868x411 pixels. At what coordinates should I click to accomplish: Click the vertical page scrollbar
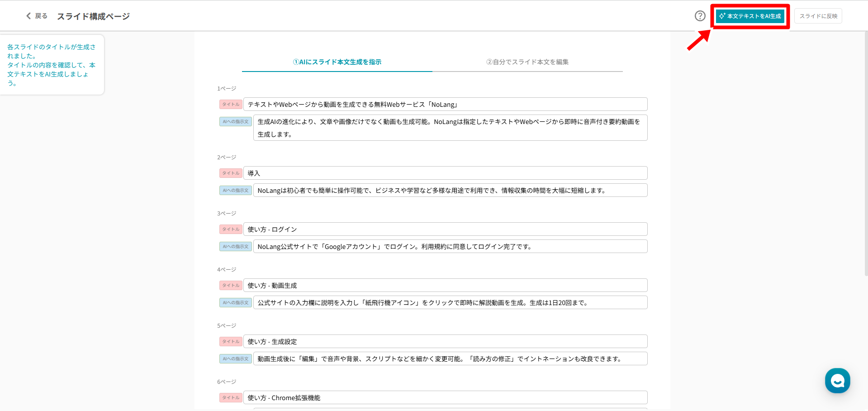point(866,154)
